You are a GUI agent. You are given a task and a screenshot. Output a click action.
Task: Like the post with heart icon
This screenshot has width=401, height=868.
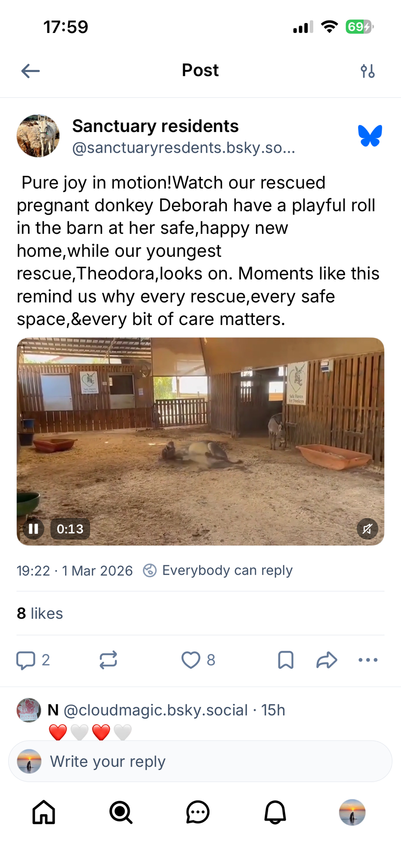point(191,660)
